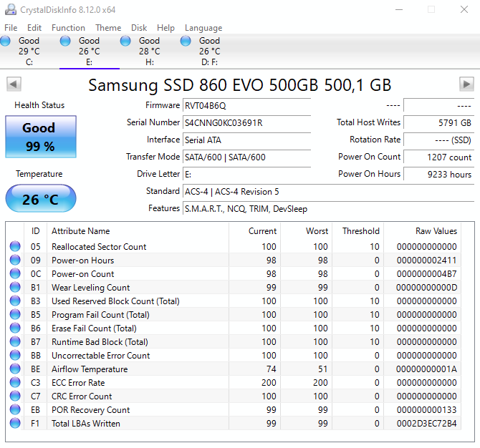Open the Disk menu
480x448 pixels.
coord(139,28)
